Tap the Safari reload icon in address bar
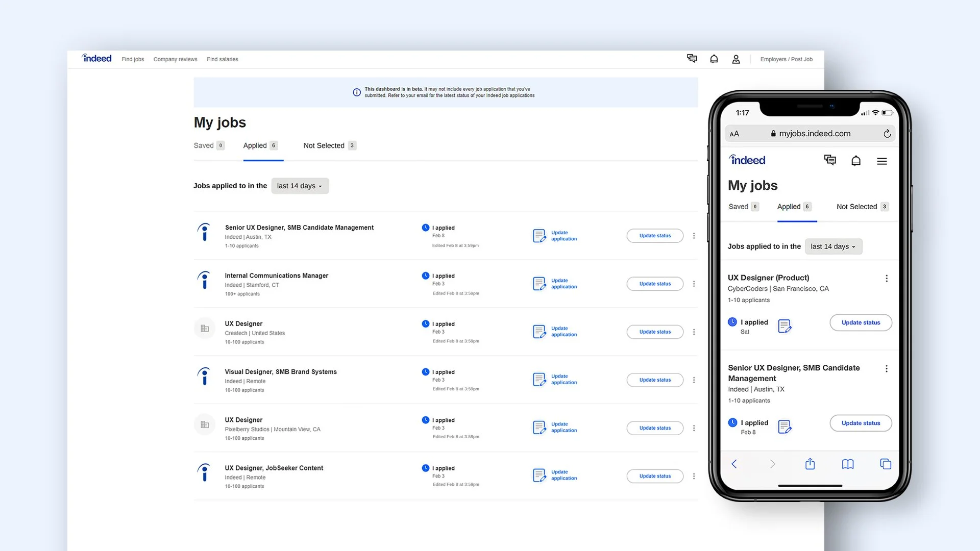The image size is (980, 551). (x=887, y=134)
